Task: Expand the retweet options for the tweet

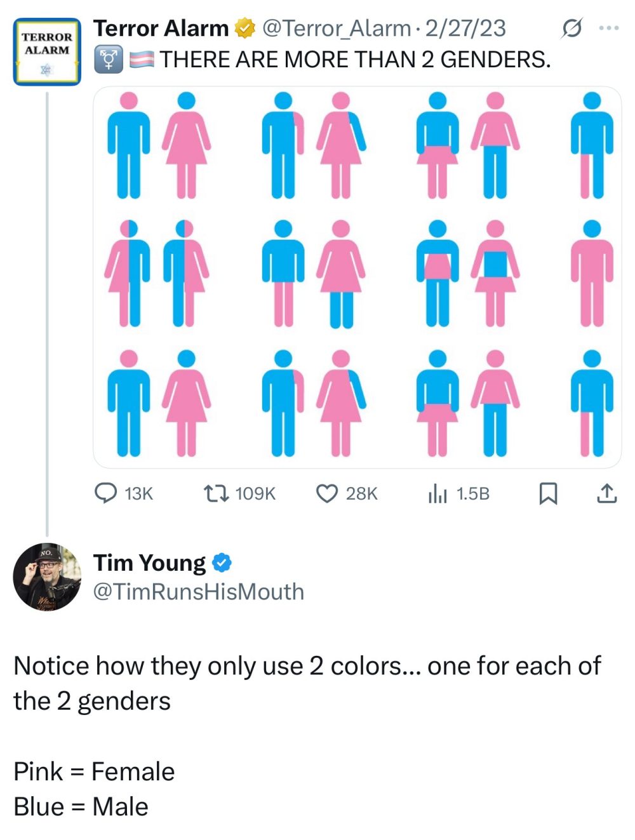Action: click(216, 493)
